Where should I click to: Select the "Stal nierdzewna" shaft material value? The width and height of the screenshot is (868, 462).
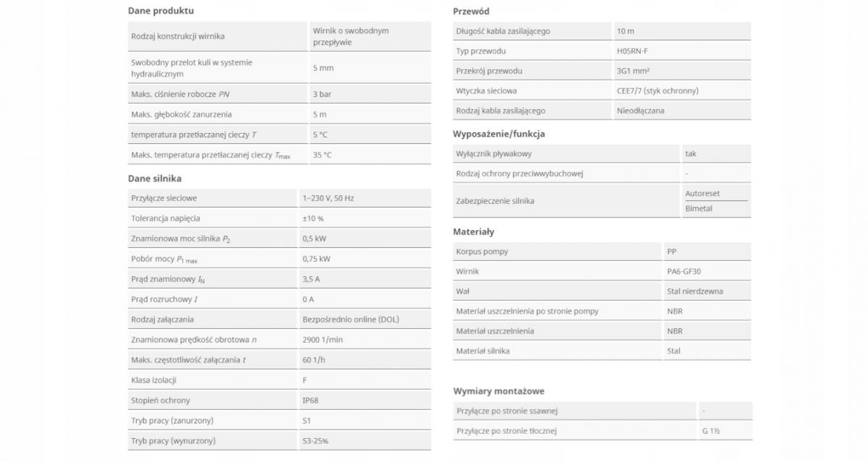click(694, 291)
